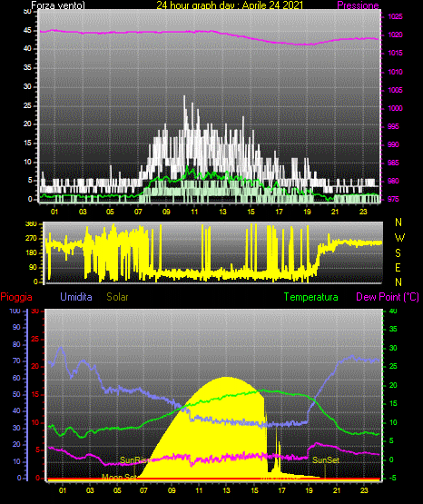423x504 pixels.
Task: Click the Pressione legend label
Action: pyautogui.click(x=358, y=5)
